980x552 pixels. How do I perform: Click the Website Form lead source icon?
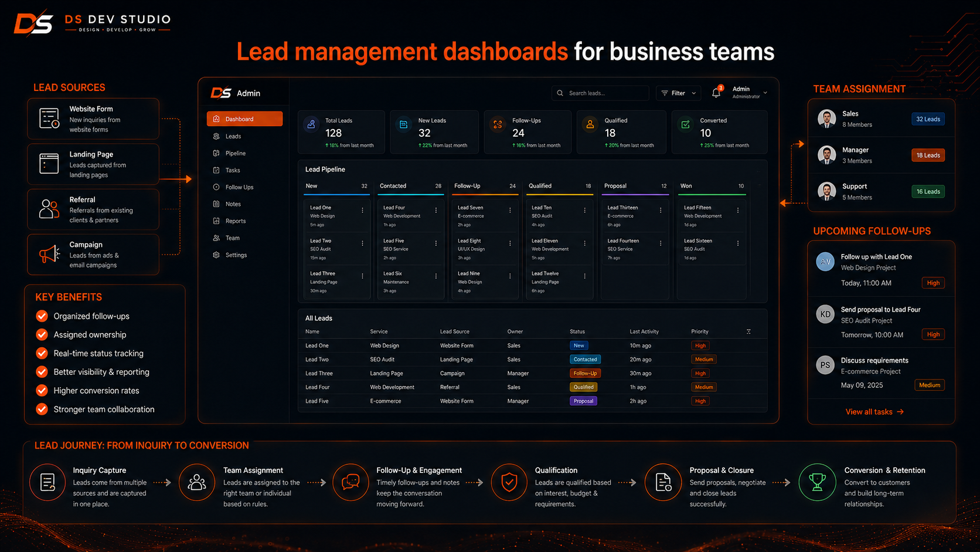pyautogui.click(x=49, y=118)
